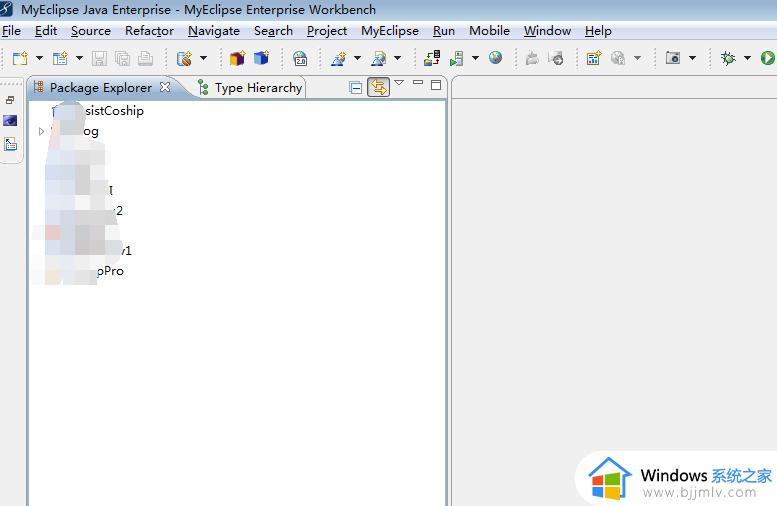Image resolution: width=777 pixels, height=506 pixels.
Task: Switch to the Package Explorer tab
Action: tap(101, 88)
